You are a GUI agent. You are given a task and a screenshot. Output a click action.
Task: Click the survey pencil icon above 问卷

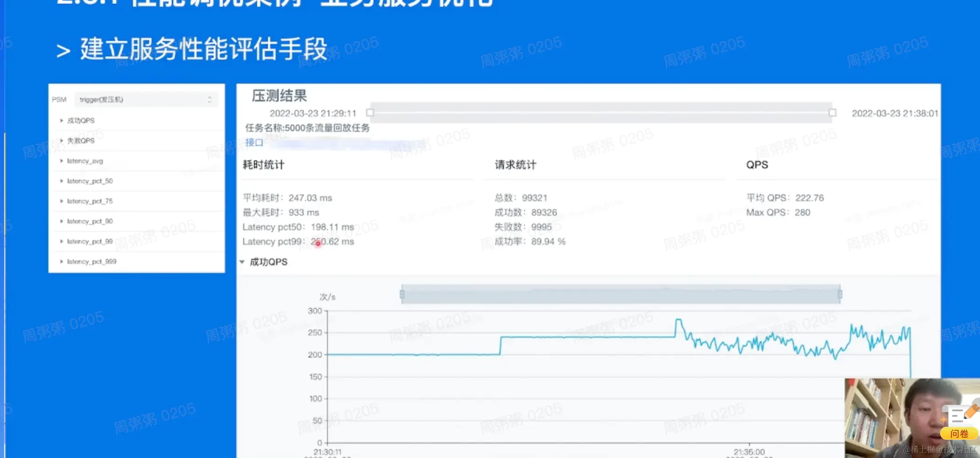tap(960, 414)
